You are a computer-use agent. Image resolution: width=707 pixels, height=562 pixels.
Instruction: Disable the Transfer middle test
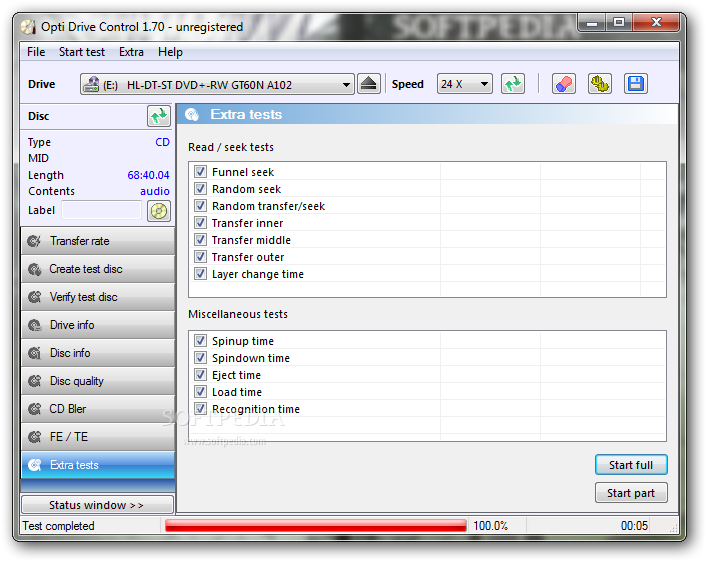click(x=200, y=240)
